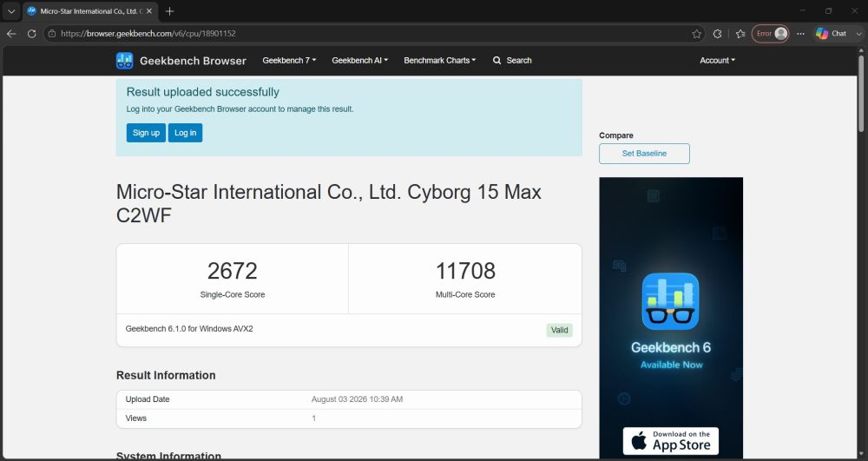
Task: Open browser Settings and more menu
Action: [x=800, y=34]
